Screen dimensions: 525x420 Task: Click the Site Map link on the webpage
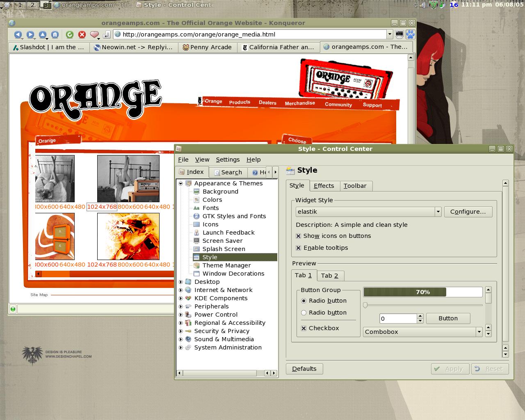[39, 294]
